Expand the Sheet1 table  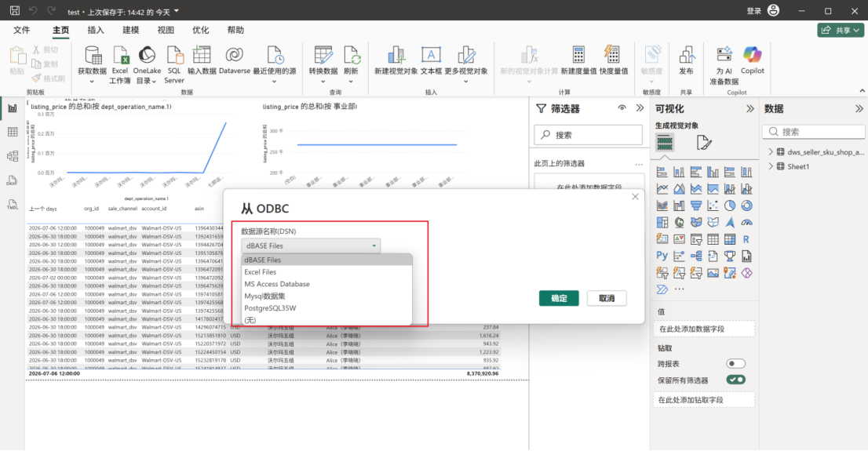tap(771, 166)
